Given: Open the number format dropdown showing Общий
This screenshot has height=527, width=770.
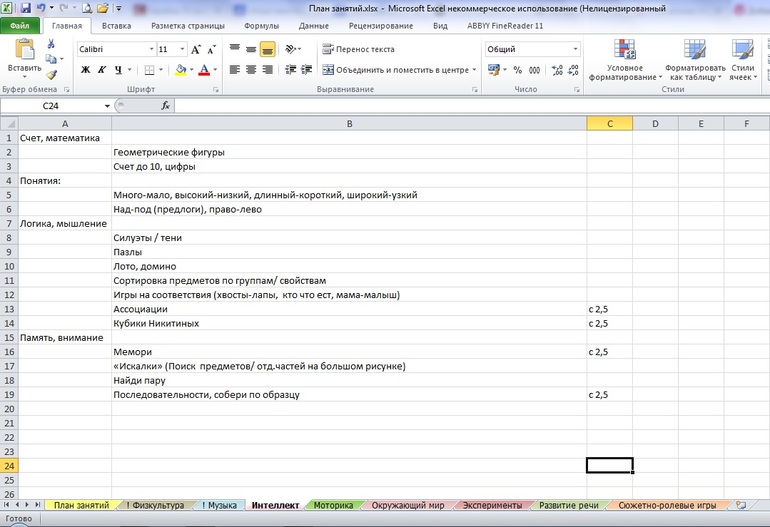Looking at the screenshot, I should [x=575, y=49].
